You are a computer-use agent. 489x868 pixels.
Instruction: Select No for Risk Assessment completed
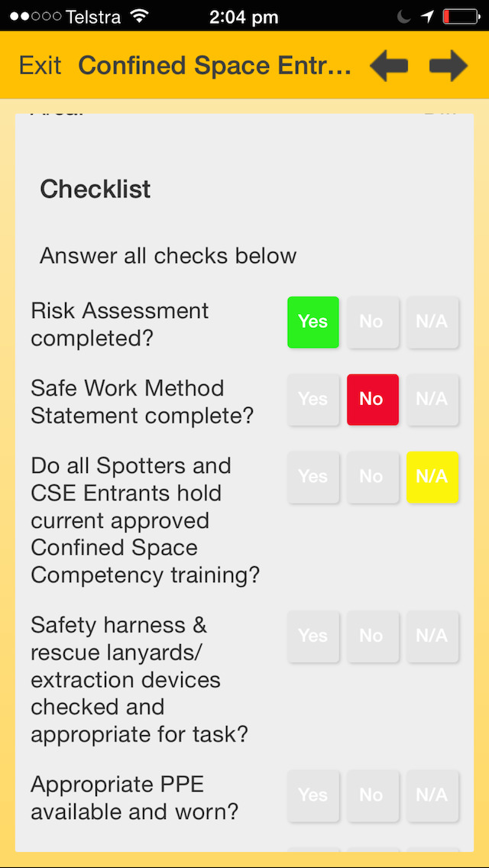click(372, 322)
